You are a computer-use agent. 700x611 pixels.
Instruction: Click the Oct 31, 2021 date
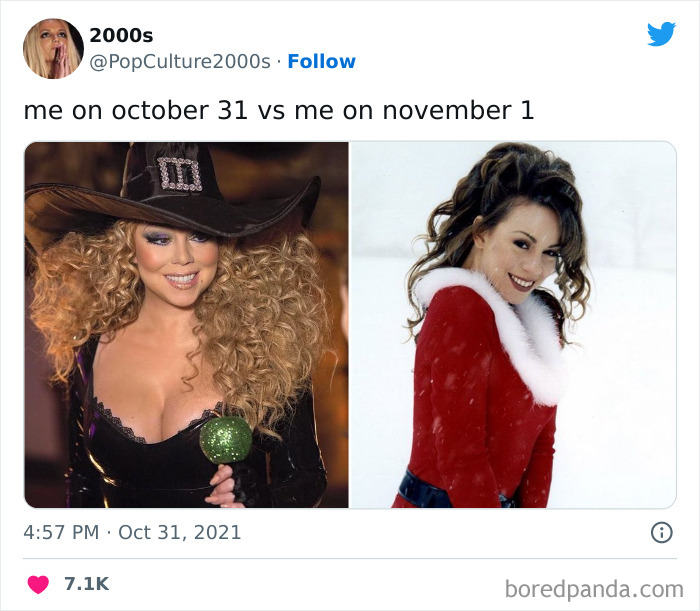point(179,532)
